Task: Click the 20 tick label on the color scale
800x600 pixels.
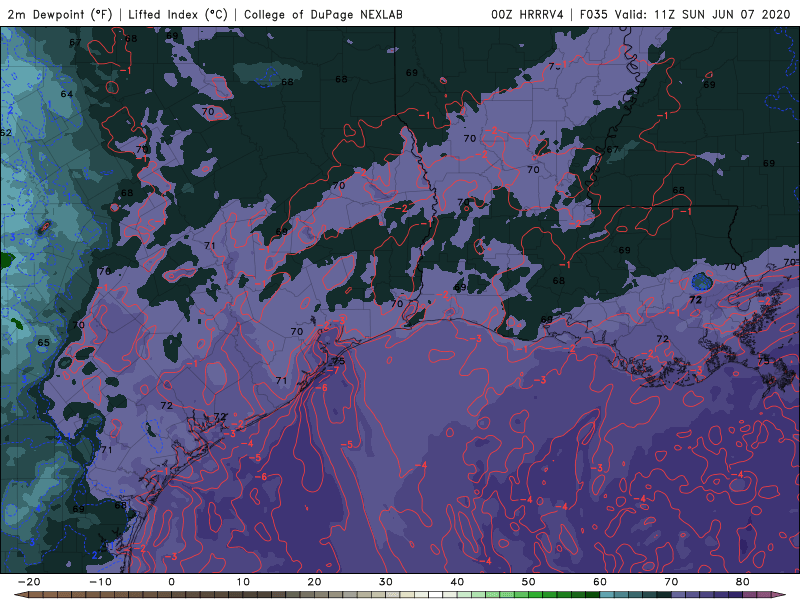Action: click(x=314, y=582)
